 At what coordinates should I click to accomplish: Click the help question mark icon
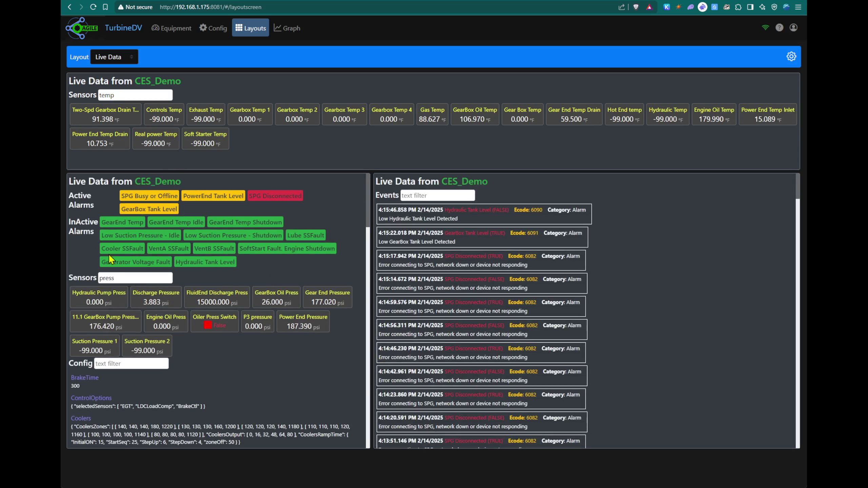click(780, 27)
